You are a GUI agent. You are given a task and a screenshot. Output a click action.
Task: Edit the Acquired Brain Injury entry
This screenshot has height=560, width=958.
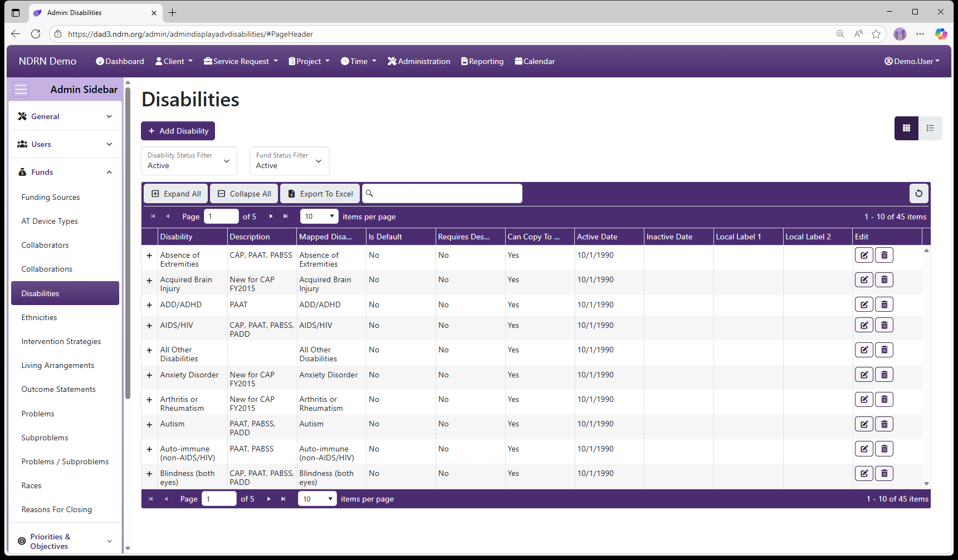[x=864, y=279]
